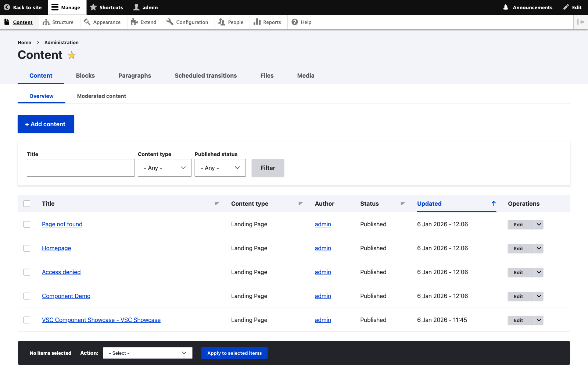Click the star icon beside the Content heading
This screenshot has width=588, height=368.
click(72, 55)
